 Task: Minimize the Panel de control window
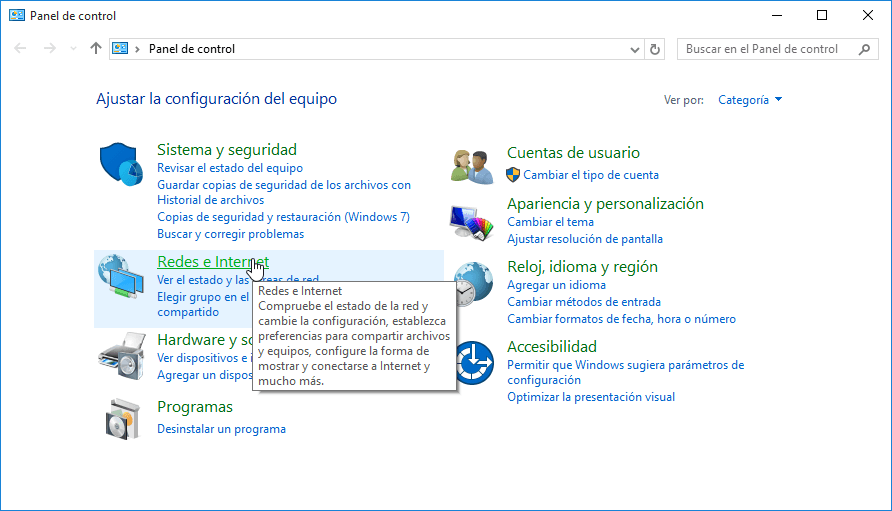(777, 15)
